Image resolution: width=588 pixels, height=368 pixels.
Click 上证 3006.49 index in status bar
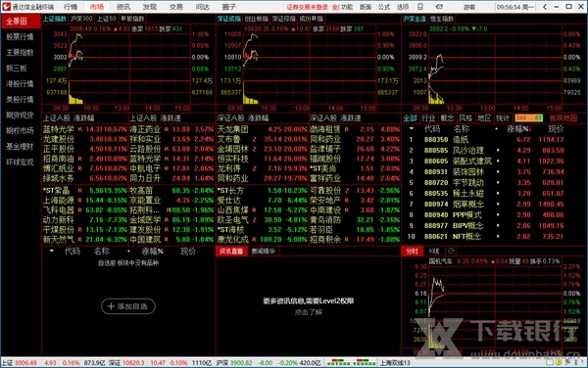click(20, 363)
